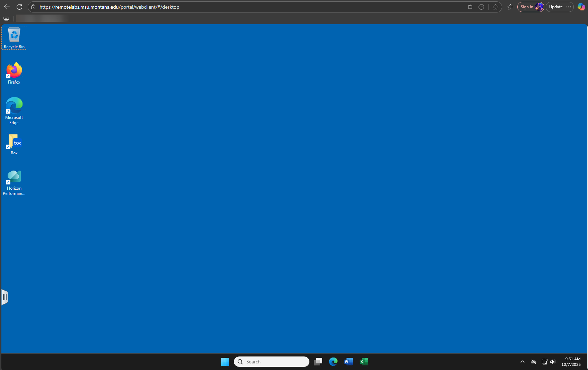Open the volume slider from the tray
Viewport: 588px width, 370px height.
tap(553, 361)
